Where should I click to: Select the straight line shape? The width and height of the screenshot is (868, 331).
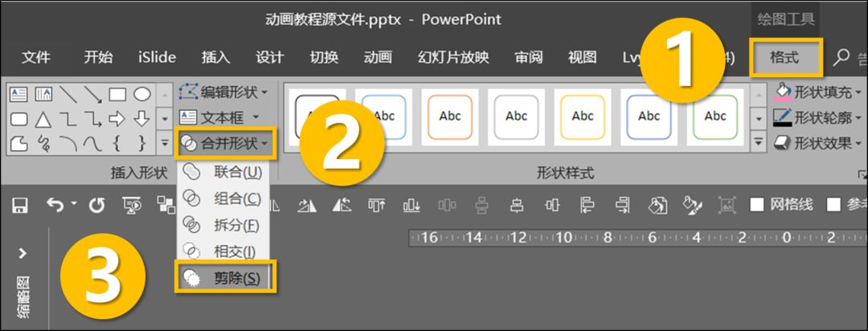click(x=68, y=95)
